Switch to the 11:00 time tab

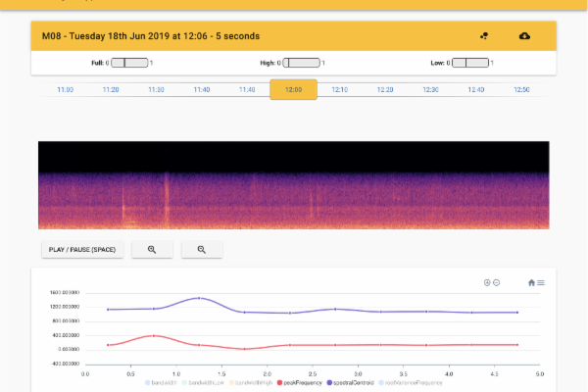click(x=66, y=89)
